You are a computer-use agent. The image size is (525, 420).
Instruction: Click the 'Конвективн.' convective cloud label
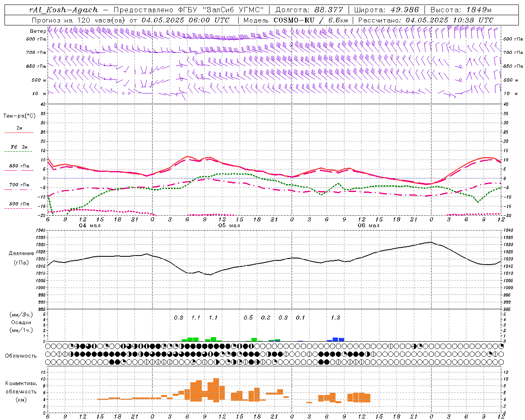pyautogui.click(x=21, y=383)
